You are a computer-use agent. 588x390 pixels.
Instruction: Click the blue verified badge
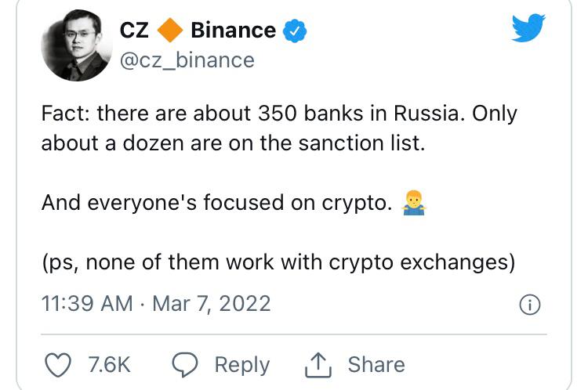click(294, 31)
